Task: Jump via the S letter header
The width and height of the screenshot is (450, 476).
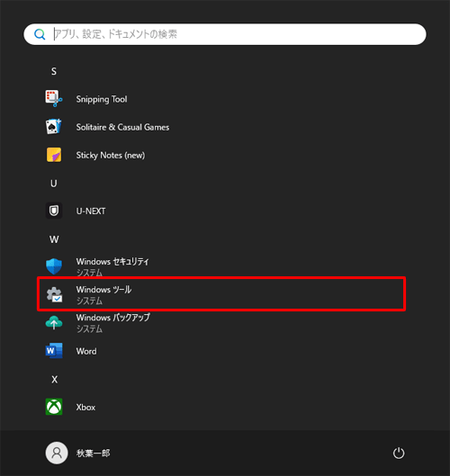Action: (54, 71)
